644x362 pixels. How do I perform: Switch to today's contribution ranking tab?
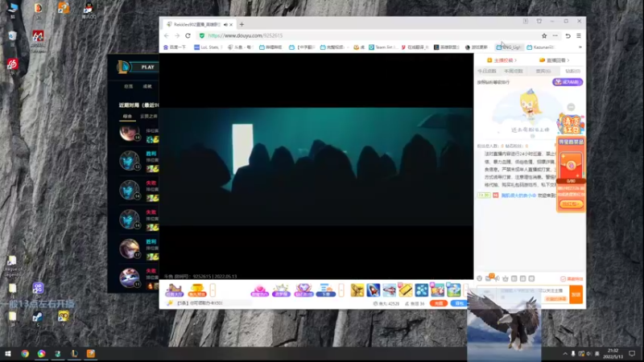(x=487, y=71)
